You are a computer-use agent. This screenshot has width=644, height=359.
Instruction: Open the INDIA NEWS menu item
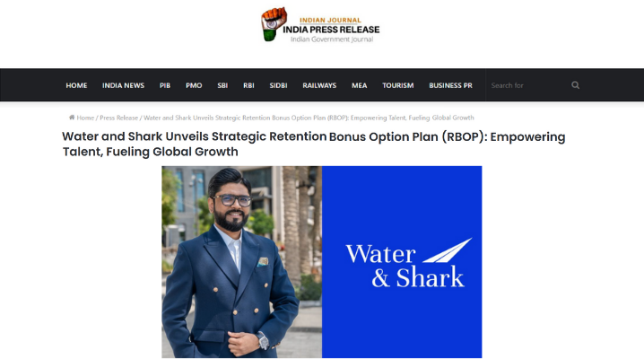(123, 85)
